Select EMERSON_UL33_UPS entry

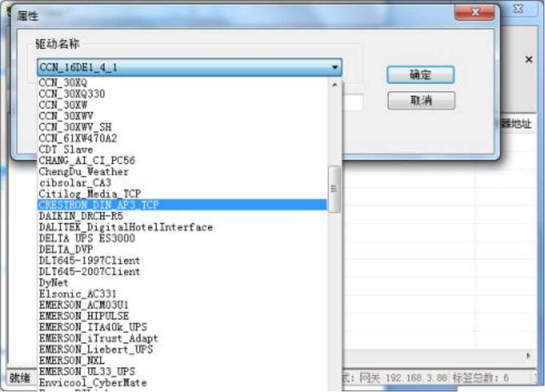click(x=182, y=372)
